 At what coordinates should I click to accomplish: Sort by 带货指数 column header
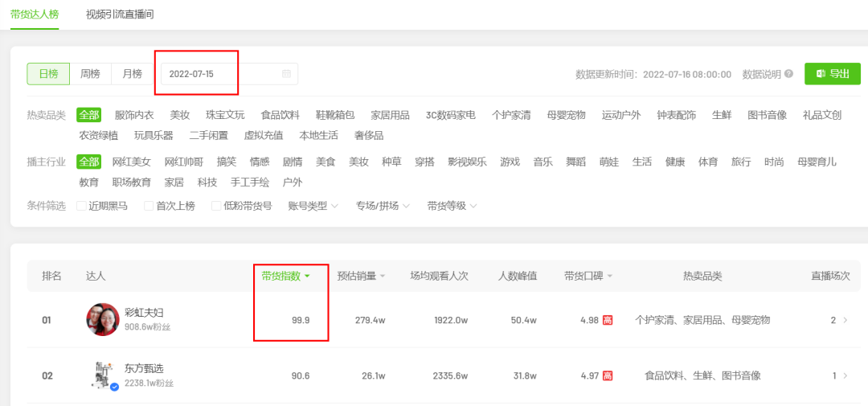pos(285,276)
